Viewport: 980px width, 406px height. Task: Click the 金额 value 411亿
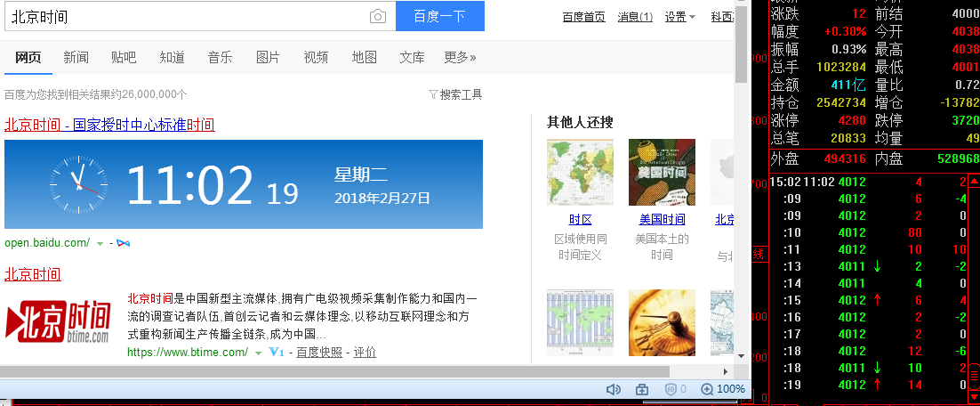click(848, 85)
